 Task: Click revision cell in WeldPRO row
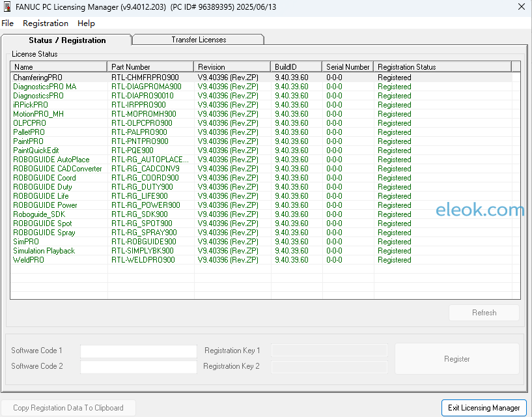[228, 260]
